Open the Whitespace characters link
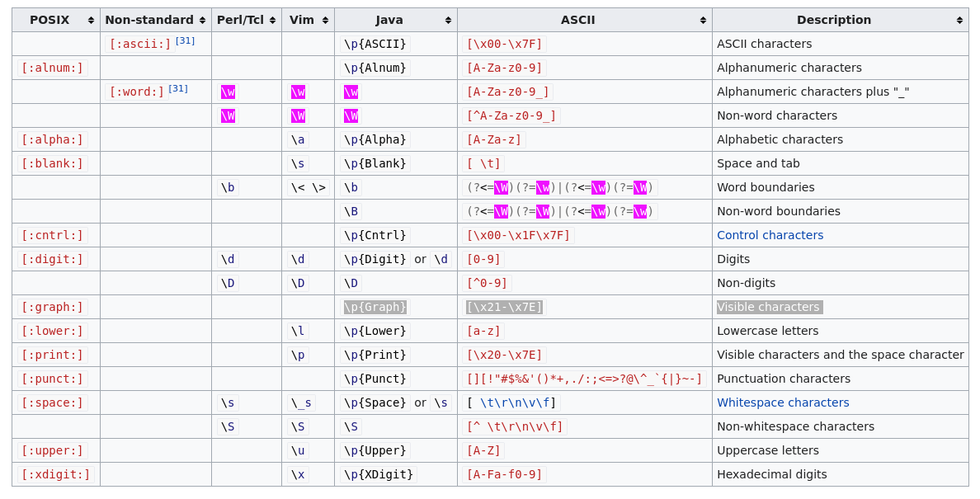The height and width of the screenshot is (499, 980). [x=783, y=402]
